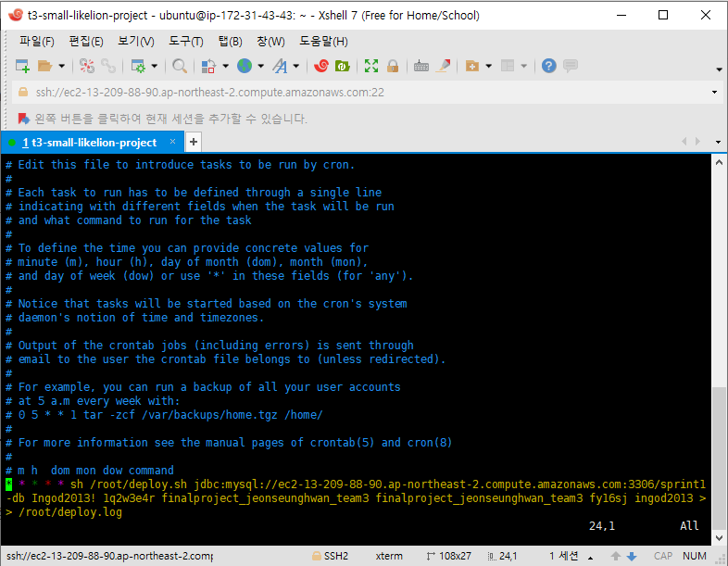Image resolution: width=728 pixels, height=566 pixels.
Task: Click the speech bubble feedback icon
Action: click(571, 66)
